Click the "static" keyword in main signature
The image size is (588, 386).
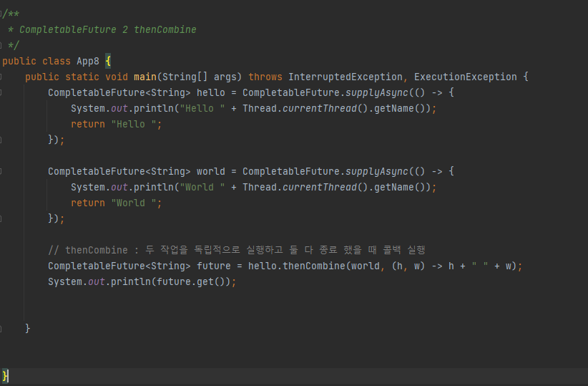pyautogui.click(x=82, y=77)
